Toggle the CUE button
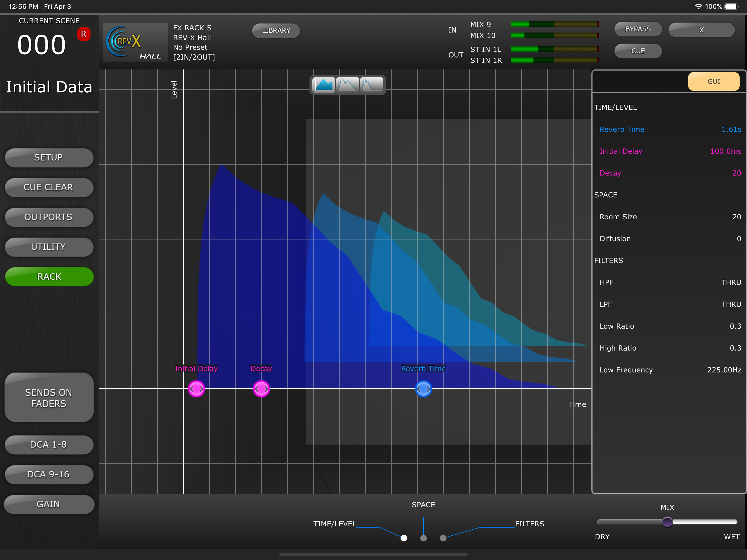The height and width of the screenshot is (560, 747). point(638,51)
